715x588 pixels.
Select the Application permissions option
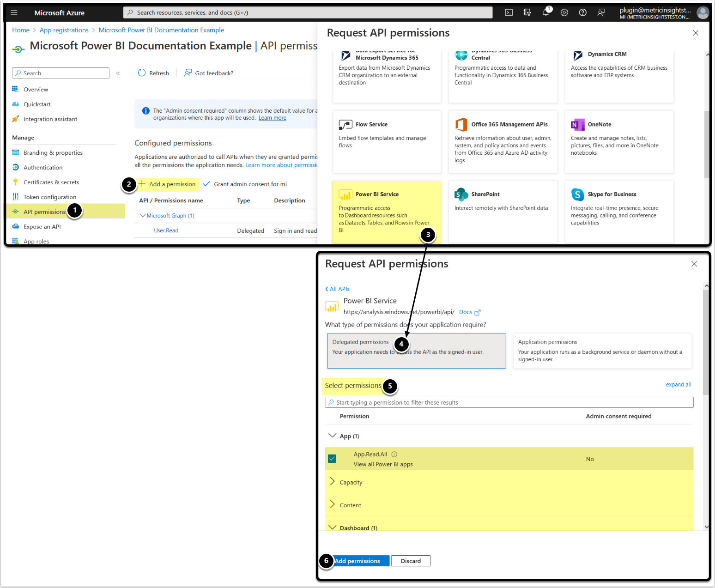[x=603, y=351]
